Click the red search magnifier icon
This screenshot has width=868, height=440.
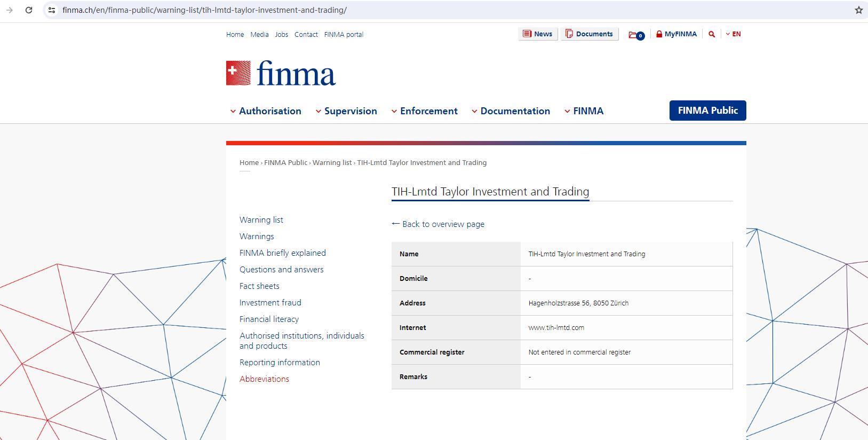tap(712, 34)
